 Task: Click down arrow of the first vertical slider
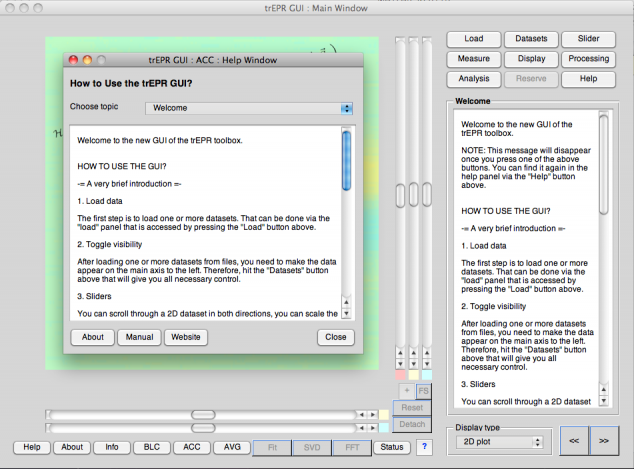pyautogui.click(x=400, y=364)
